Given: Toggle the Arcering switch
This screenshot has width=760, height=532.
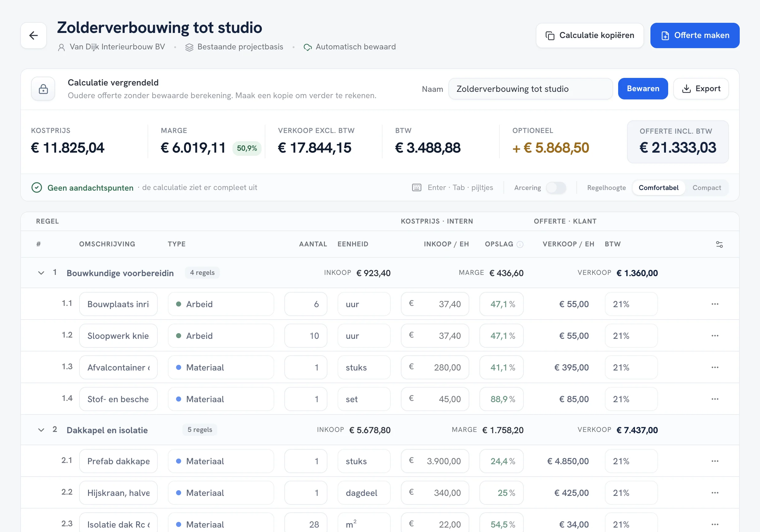Looking at the screenshot, I should [x=556, y=188].
